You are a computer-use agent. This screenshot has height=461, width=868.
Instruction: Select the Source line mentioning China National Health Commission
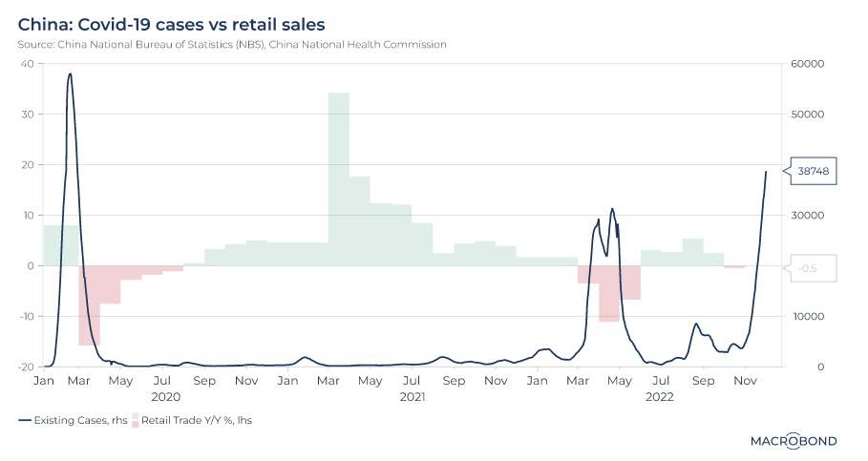pos(232,44)
